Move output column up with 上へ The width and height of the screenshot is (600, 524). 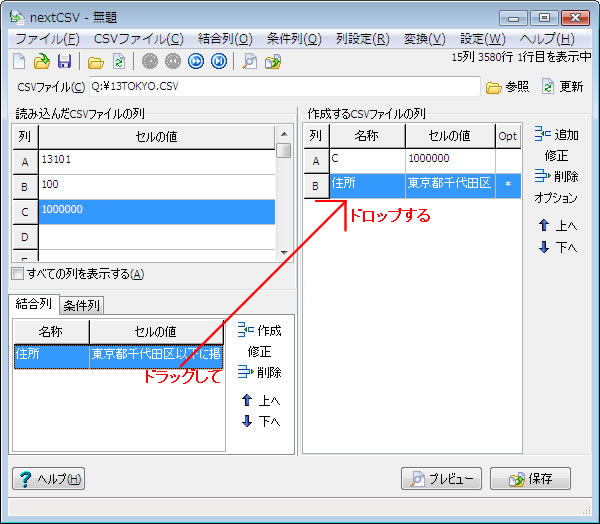557,226
